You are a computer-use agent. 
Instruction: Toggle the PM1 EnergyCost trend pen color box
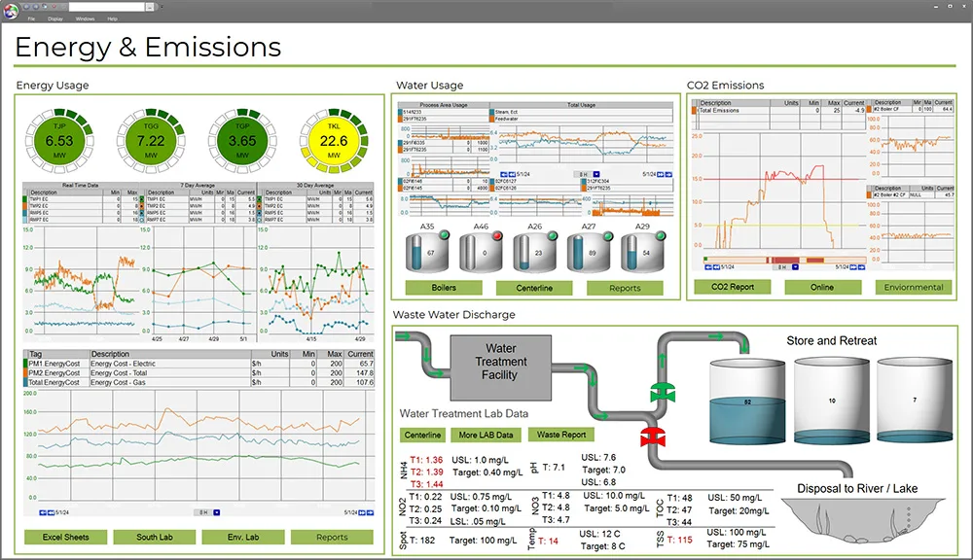(25, 363)
